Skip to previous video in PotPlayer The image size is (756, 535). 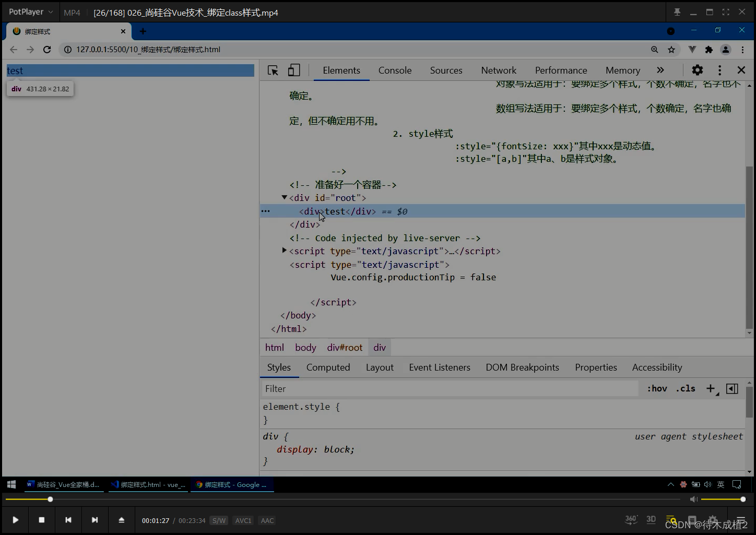(68, 520)
